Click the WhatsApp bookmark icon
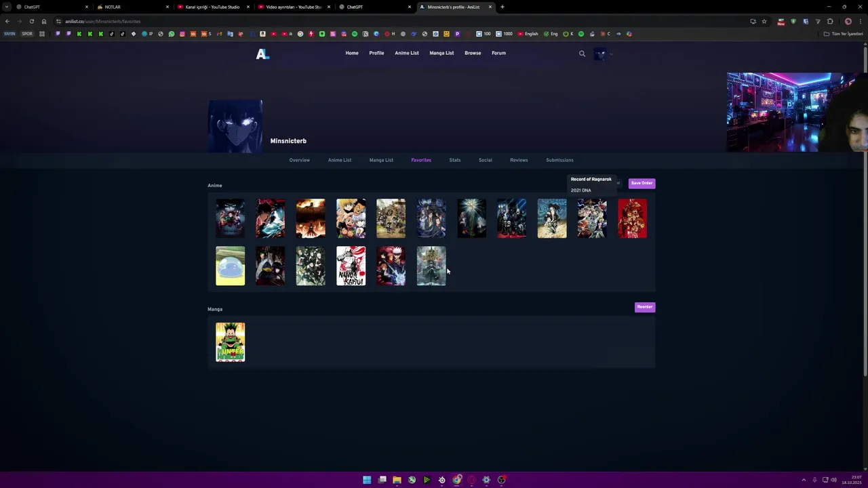 coord(172,34)
